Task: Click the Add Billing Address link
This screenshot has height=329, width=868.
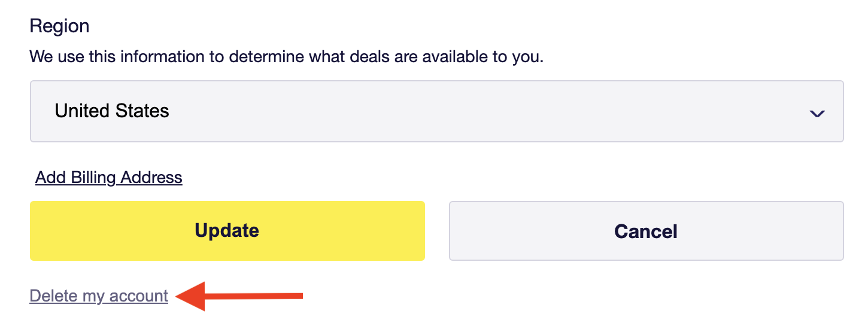Action: coord(109,178)
